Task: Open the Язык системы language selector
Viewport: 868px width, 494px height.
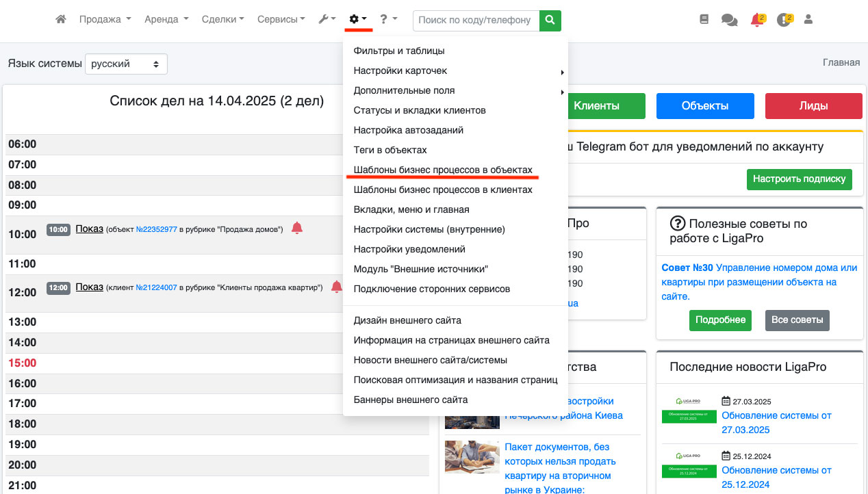Action: pos(126,64)
